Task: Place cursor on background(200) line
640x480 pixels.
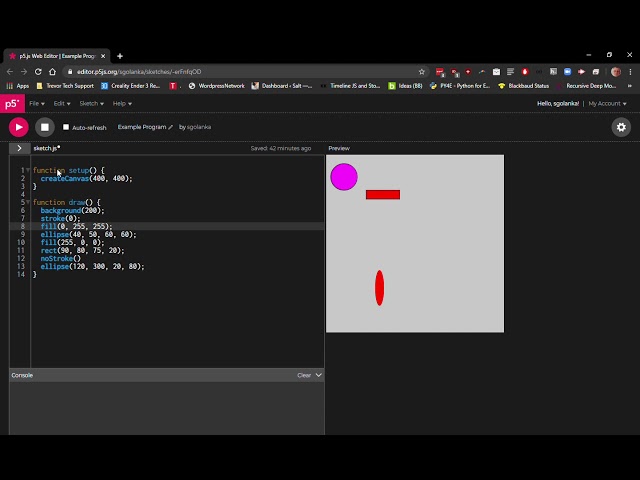Action: point(72,210)
